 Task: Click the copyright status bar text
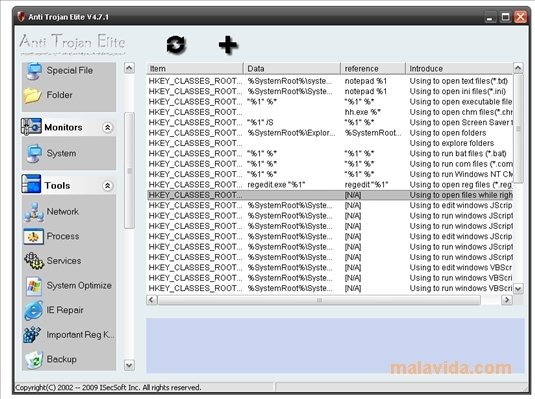(108, 387)
